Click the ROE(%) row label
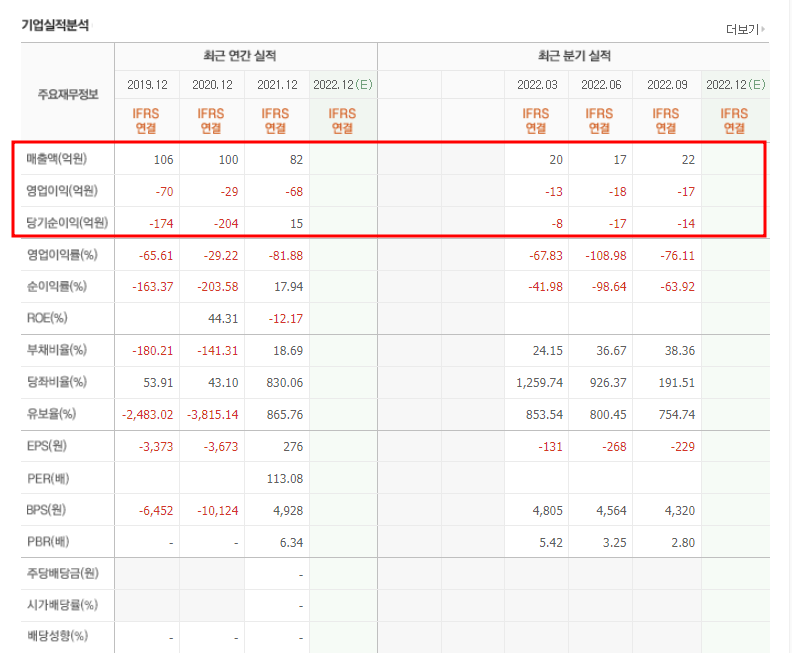This screenshot has width=792, height=653. point(47,318)
